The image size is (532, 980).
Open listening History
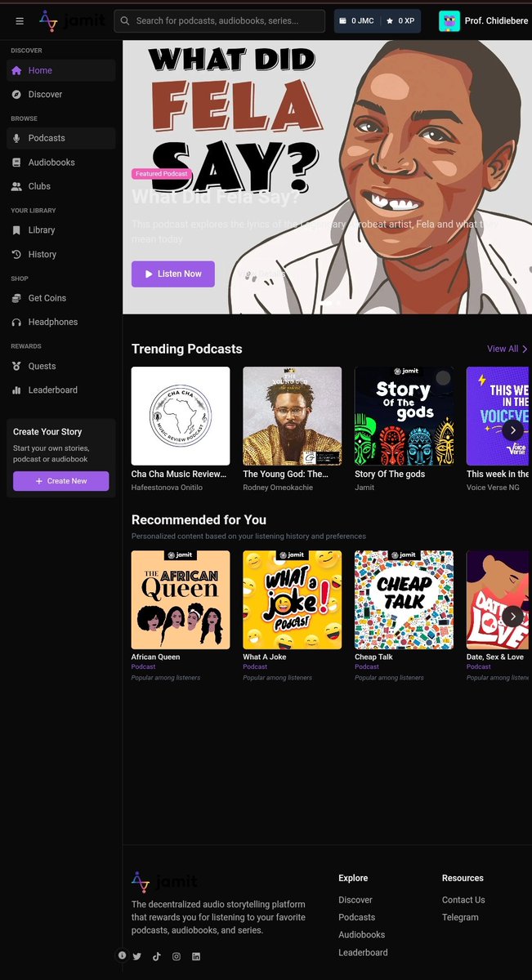click(x=61, y=254)
